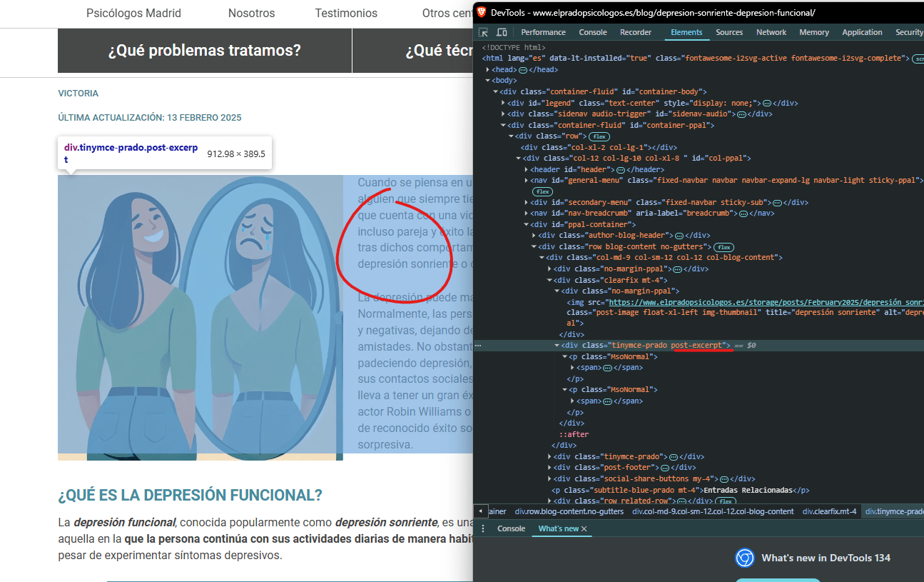The height and width of the screenshot is (582, 924).
Task: Click breadcrumb div.col-md-9.col-sm-12.col-12.col-blog-content
Action: point(713,511)
